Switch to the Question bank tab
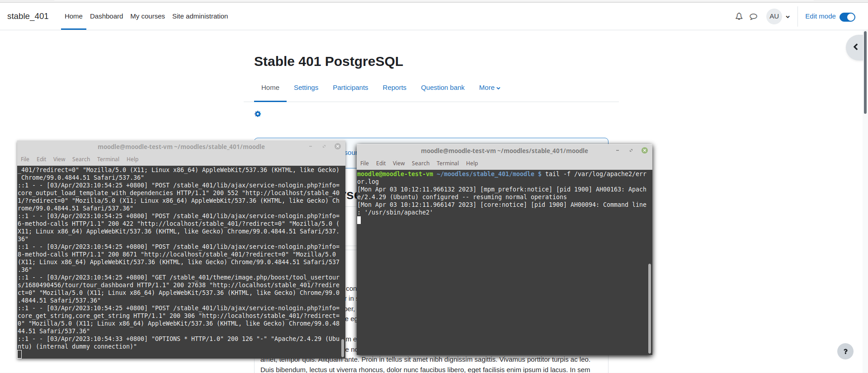 443,88
